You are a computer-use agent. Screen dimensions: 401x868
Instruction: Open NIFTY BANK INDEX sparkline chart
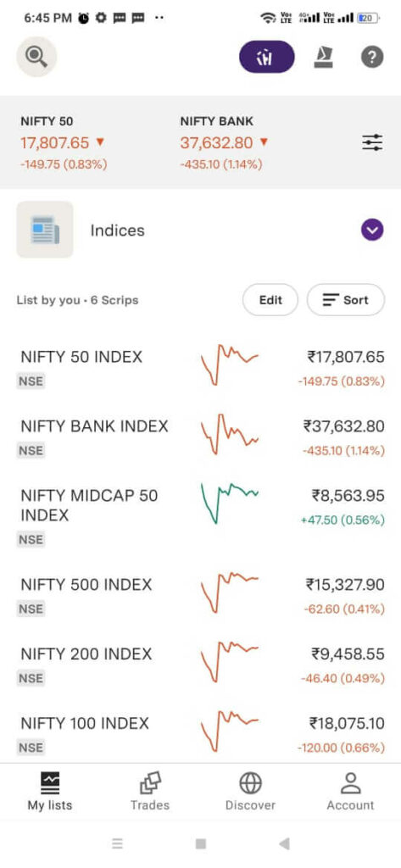click(x=229, y=434)
